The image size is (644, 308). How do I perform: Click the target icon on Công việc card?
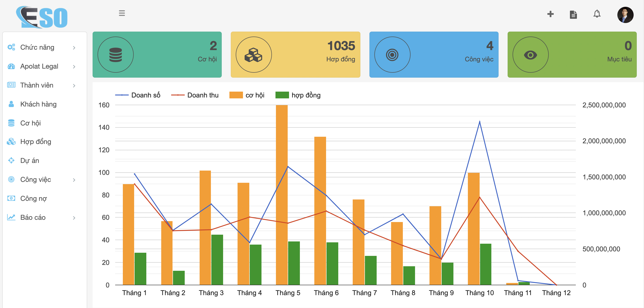tap(392, 55)
